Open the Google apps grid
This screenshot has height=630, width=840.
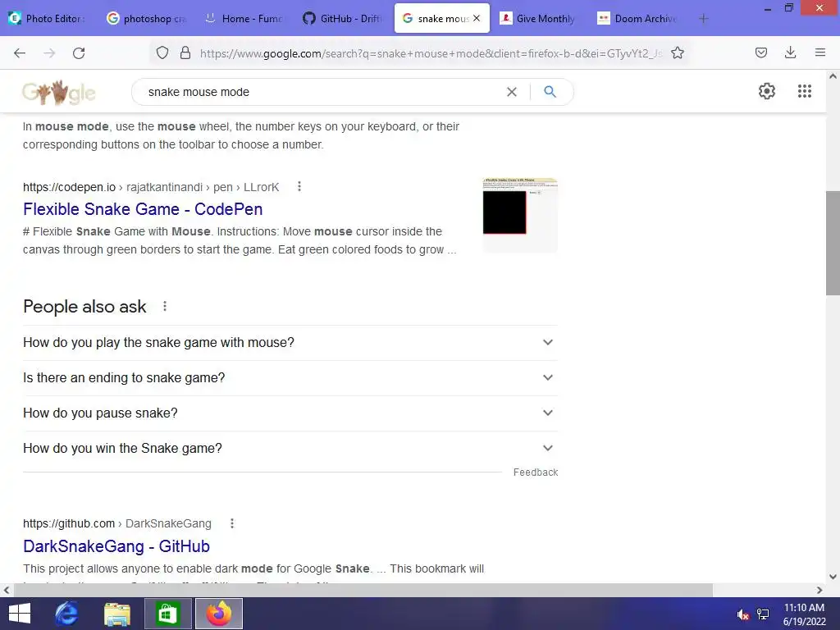tap(804, 91)
